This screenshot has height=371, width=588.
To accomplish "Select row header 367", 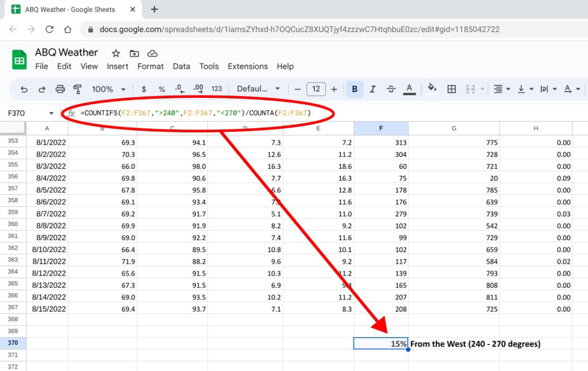I will point(12,308).
